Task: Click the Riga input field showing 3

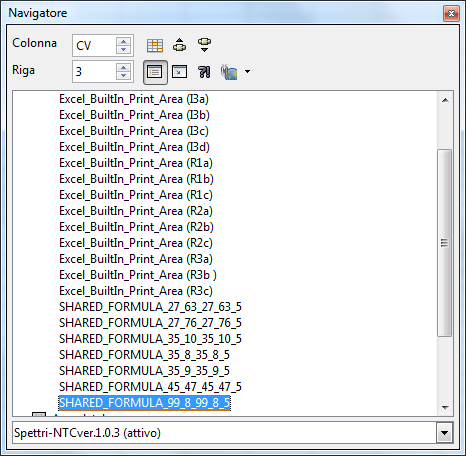Action: [x=95, y=72]
